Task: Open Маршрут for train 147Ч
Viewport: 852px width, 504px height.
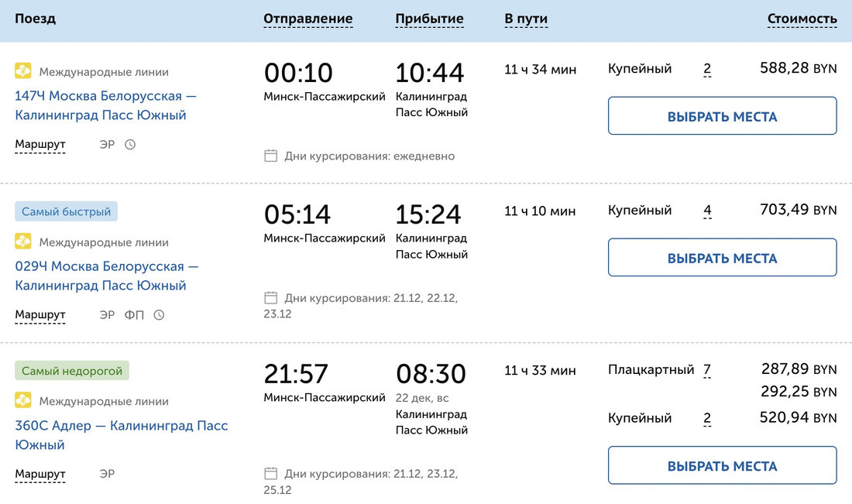Action: tap(40, 145)
